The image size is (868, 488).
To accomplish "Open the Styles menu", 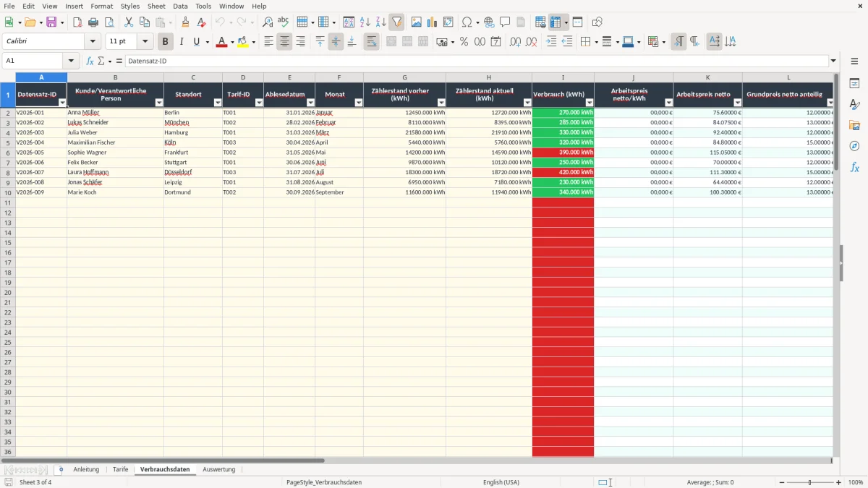I will click(x=130, y=6).
